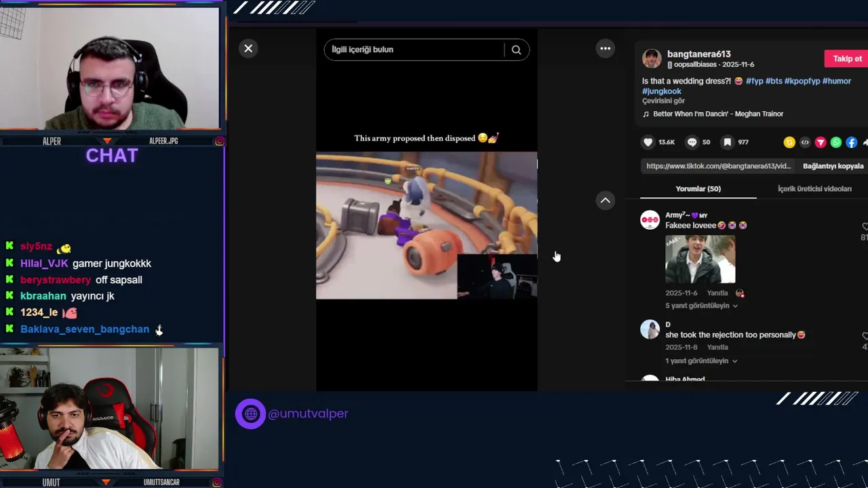Follow with Takip et button
The image size is (868, 488).
point(846,58)
